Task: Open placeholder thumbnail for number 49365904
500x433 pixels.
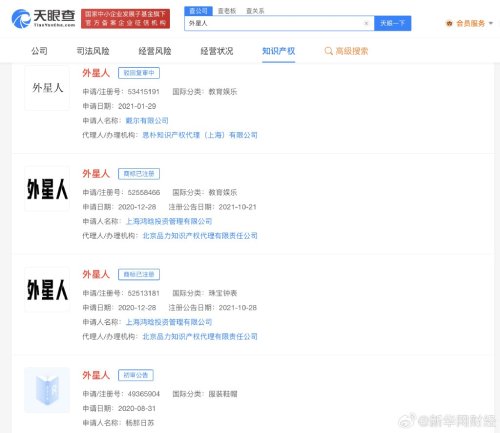Action: [47, 390]
